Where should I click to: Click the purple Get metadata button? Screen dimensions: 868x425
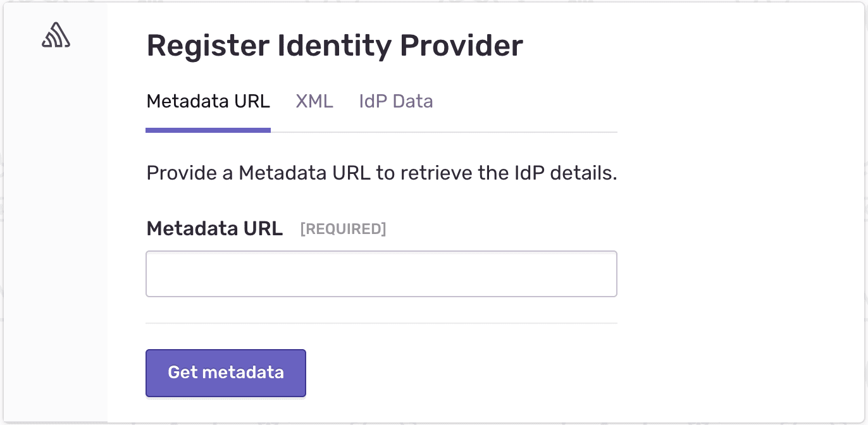tap(226, 373)
